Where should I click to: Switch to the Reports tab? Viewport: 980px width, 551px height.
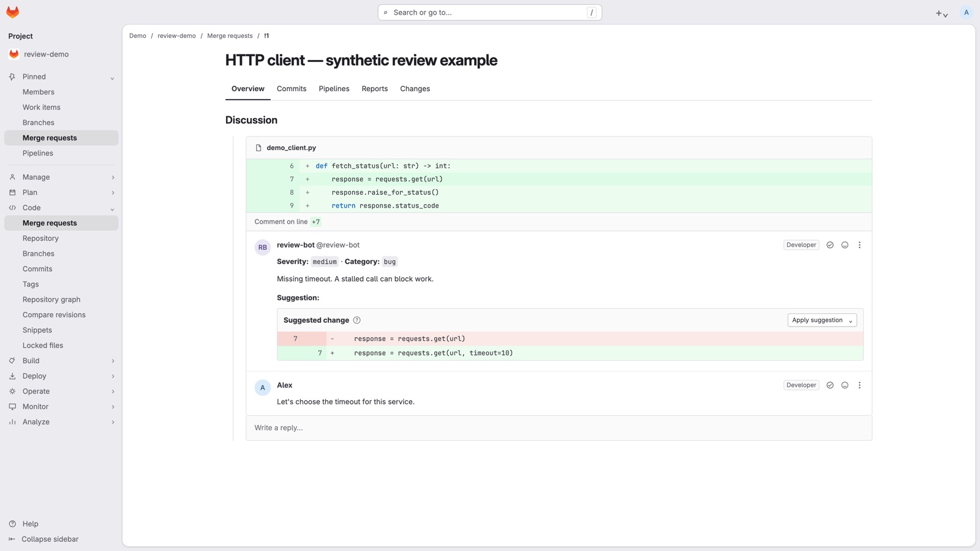(x=374, y=89)
